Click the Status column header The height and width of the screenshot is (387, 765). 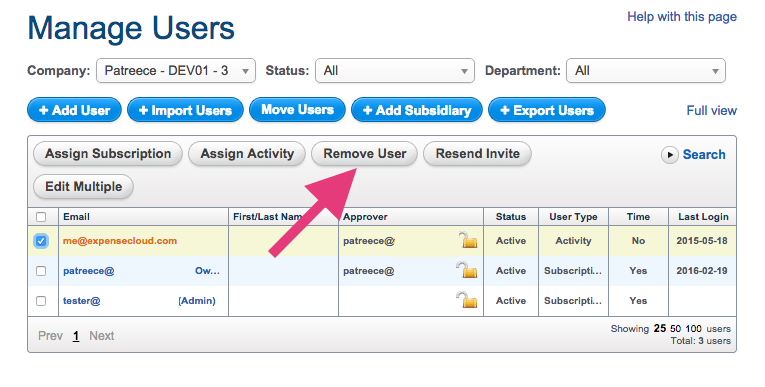tap(511, 217)
